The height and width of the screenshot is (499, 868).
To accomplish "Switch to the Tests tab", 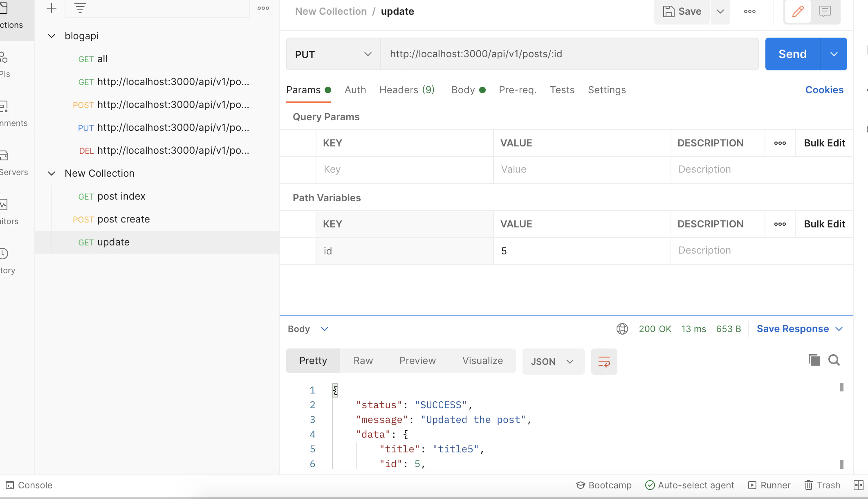I will pos(562,90).
